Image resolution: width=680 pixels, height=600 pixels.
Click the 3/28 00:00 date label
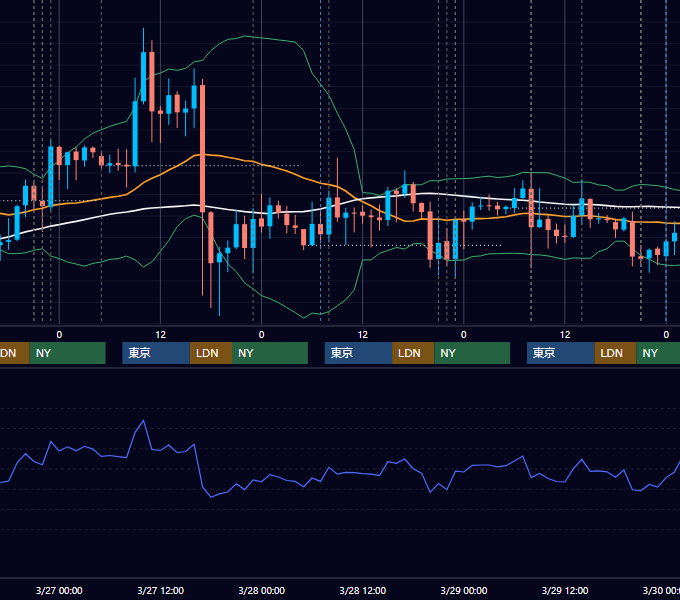(x=262, y=590)
